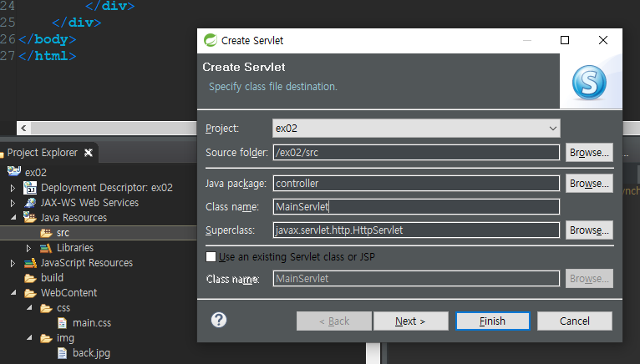Collapse the WebContent node
Screen dimensions: 640x364
click(x=13, y=292)
